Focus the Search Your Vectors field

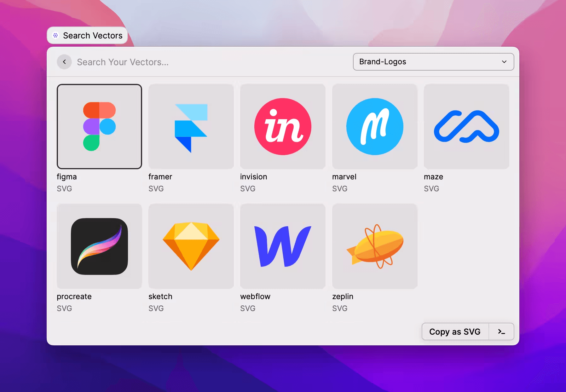(211, 62)
